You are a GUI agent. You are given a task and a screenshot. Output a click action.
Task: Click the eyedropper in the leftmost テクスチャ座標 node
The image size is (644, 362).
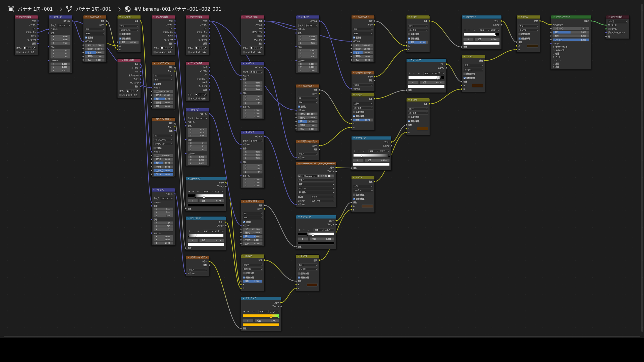click(34, 48)
